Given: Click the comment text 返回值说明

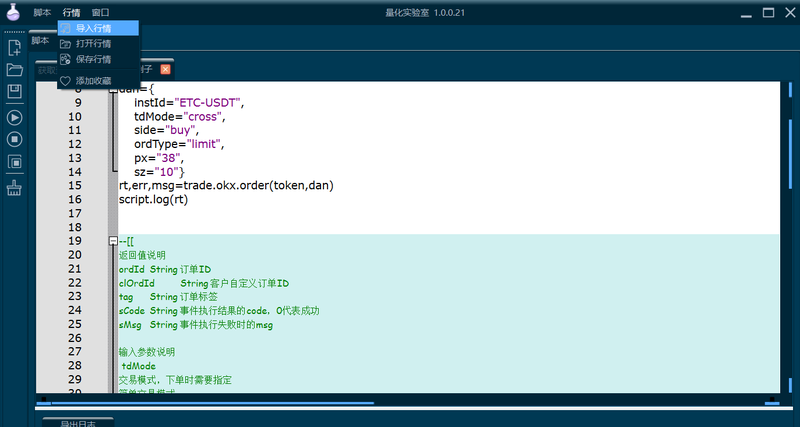Looking at the screenshot, I should [142, 255].
